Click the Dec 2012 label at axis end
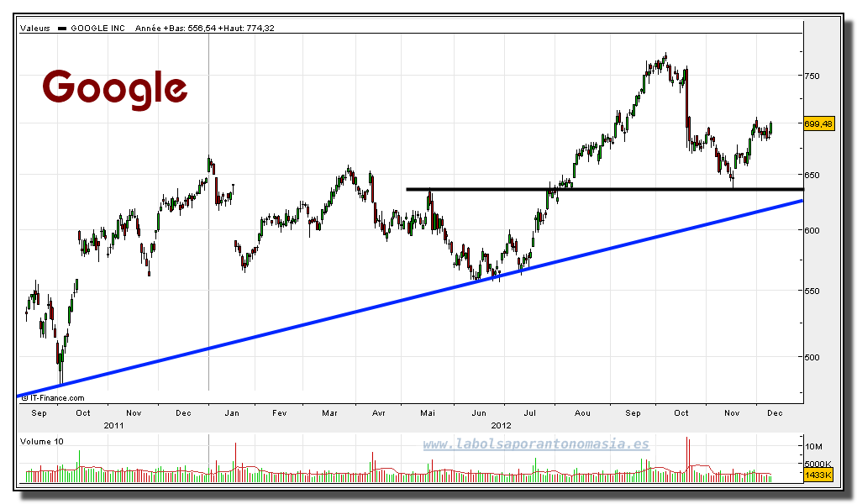This screenshot has width=857, height=504. (x=775, y=413)
